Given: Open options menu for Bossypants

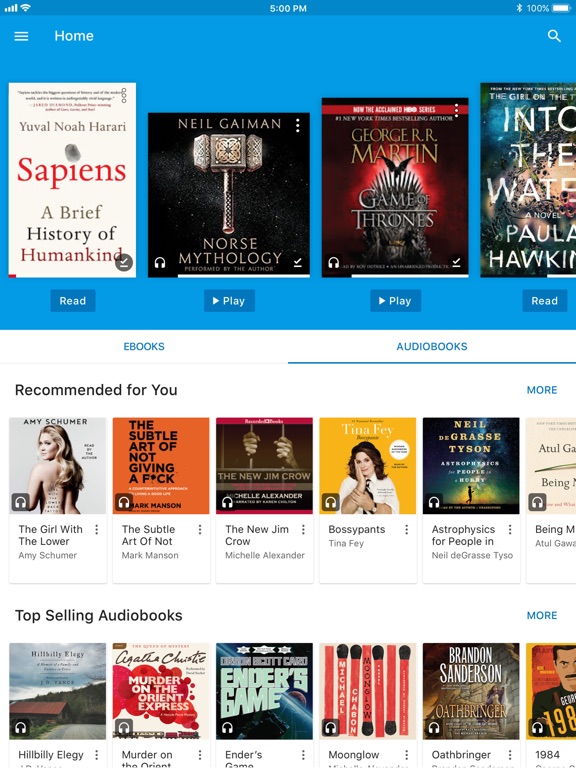Looking at the screenshot, I should point(407,529).
